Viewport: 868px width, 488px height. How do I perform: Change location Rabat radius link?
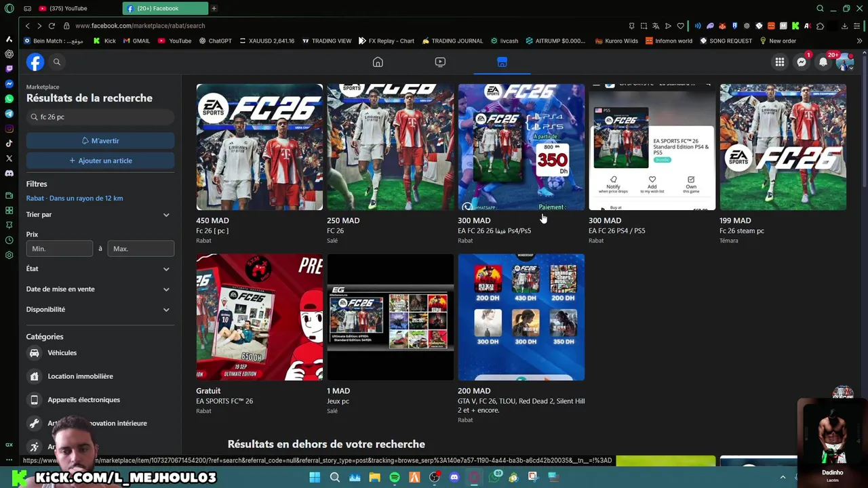(75, 198)
